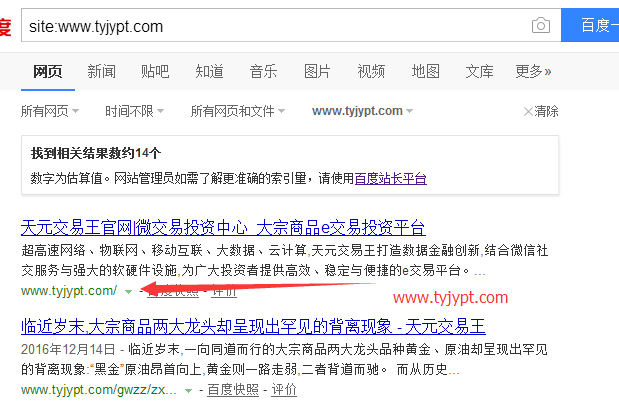Expand the 更多» menu
619x410 pixels.
533,71
